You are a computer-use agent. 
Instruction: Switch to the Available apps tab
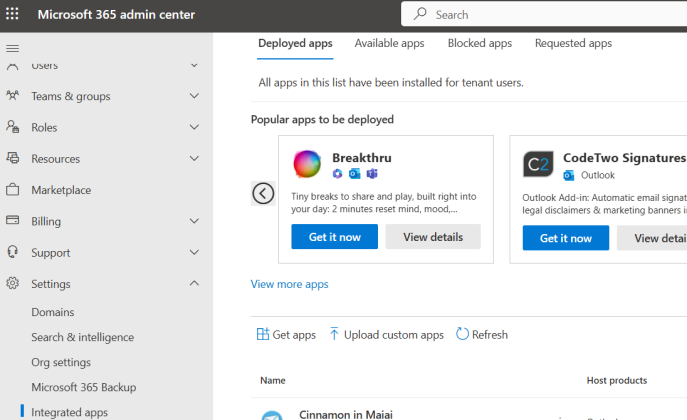(x=389, y=43)
